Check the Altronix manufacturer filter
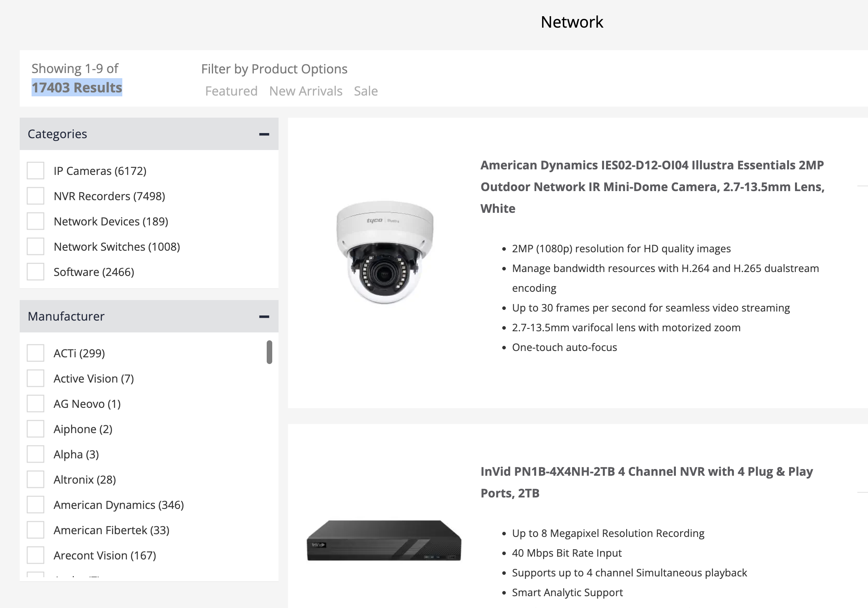Screen dimensions: 868x608 (x=36, y=479)
